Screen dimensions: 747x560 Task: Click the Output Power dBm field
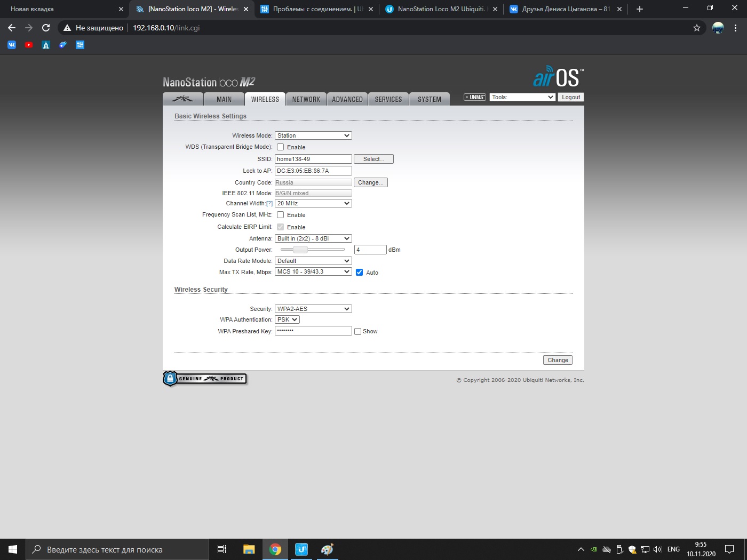[370, 250]
